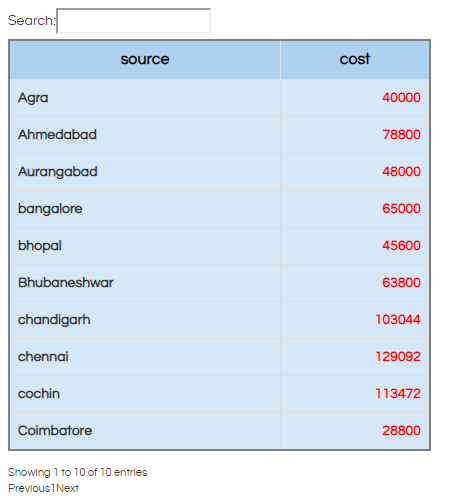Click the 40000 cost value
This screenshot has height=496, width=459.
coord(401,98)
